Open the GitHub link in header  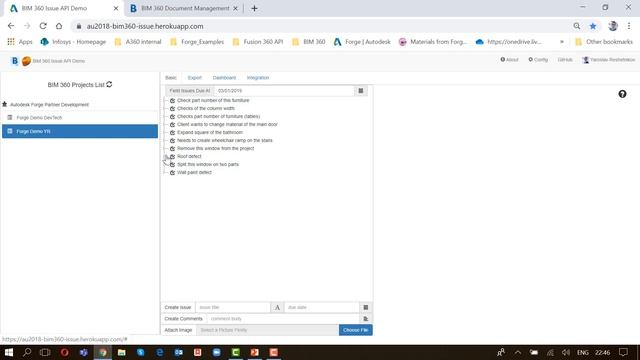565,60
